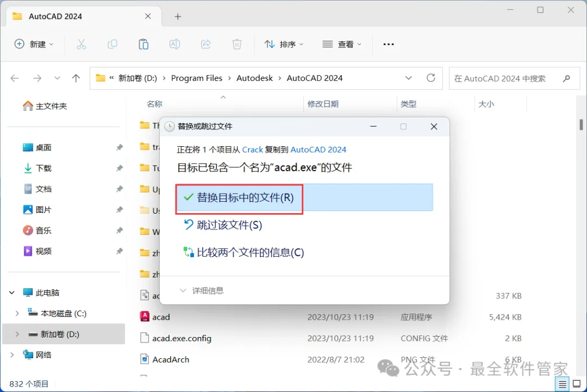Switch to details view icon in status bar
587x392 pixels.
pyautogui.click(x=563, y=384)
